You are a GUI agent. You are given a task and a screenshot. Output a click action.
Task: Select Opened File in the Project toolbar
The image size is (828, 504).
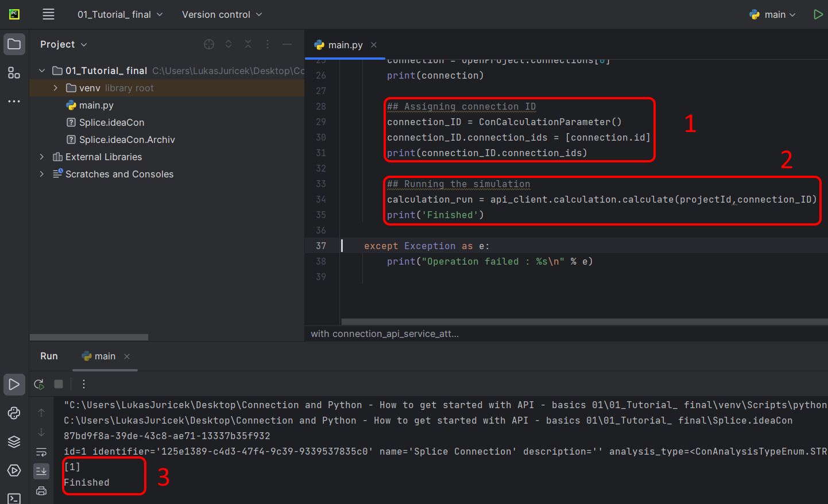click(x=208, y=44)
